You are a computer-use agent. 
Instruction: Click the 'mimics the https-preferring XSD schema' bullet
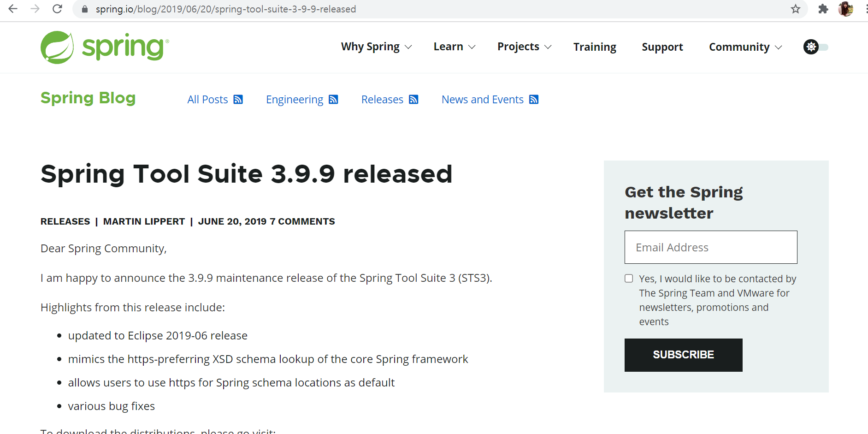pyautogui.click(x=268, y=359)
